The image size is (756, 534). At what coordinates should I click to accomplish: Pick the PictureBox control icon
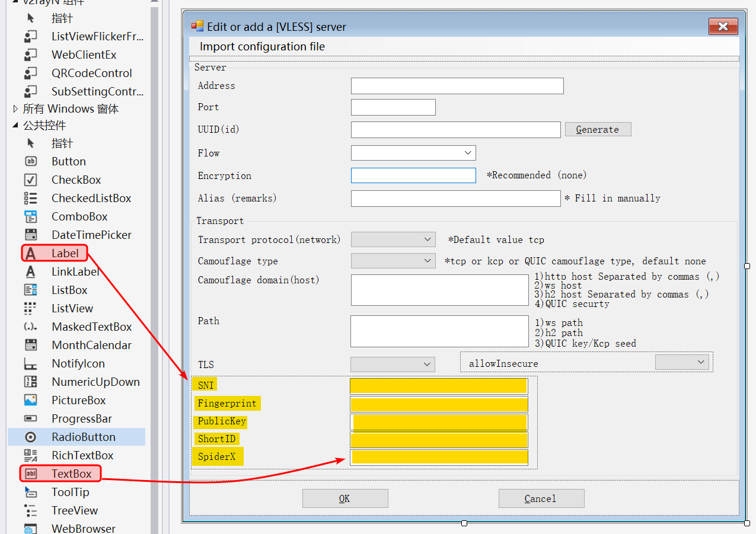click(31, 400)
